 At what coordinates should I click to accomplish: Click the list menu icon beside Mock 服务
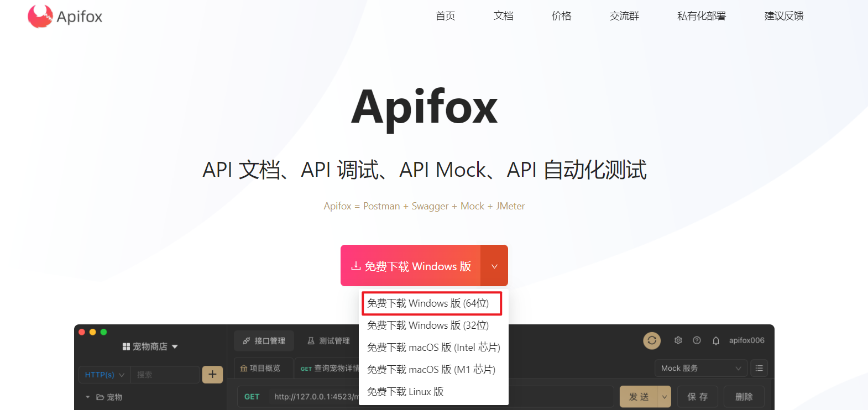pos(759,368)
